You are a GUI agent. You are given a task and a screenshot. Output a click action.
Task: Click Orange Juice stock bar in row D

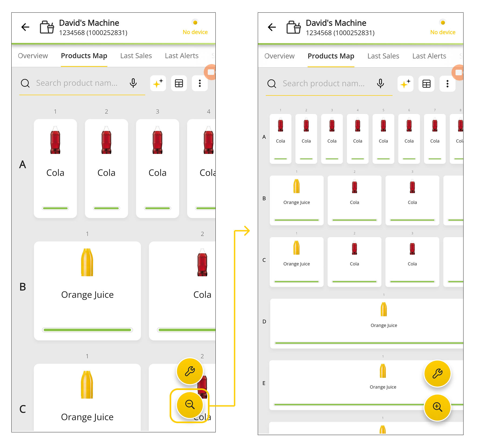[369, 343]
